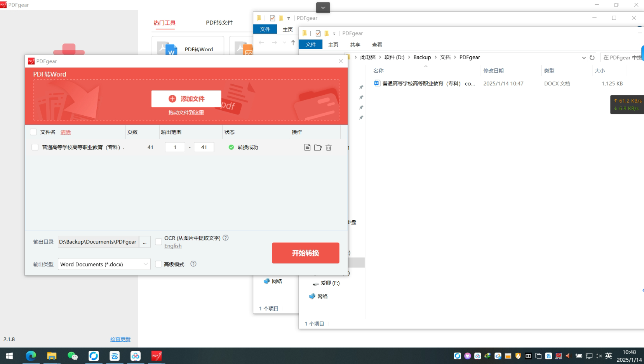Open 查看 tab in front Explorer window
Image resolution: width=644 pixels, height=364 pixels.
[x=377, y=45]
